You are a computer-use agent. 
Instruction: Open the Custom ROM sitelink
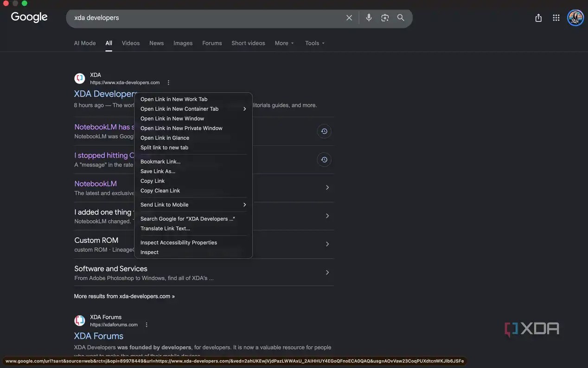(x=96, y=240)
